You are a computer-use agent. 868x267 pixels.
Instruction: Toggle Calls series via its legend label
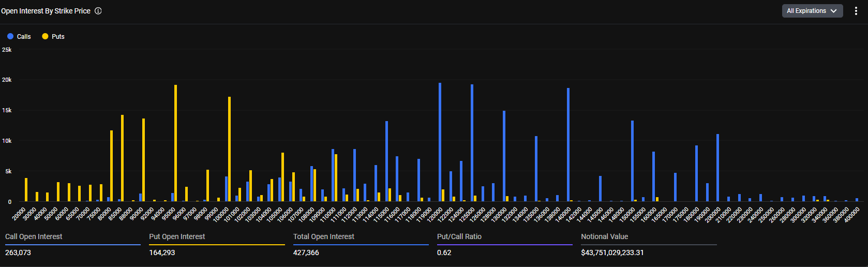[x=24, y=37]
